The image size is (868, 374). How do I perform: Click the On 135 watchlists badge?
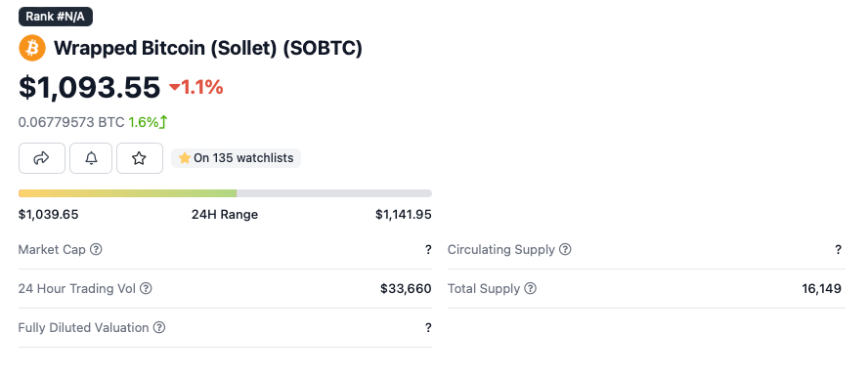pyautogui.click(x=236, y=158)
